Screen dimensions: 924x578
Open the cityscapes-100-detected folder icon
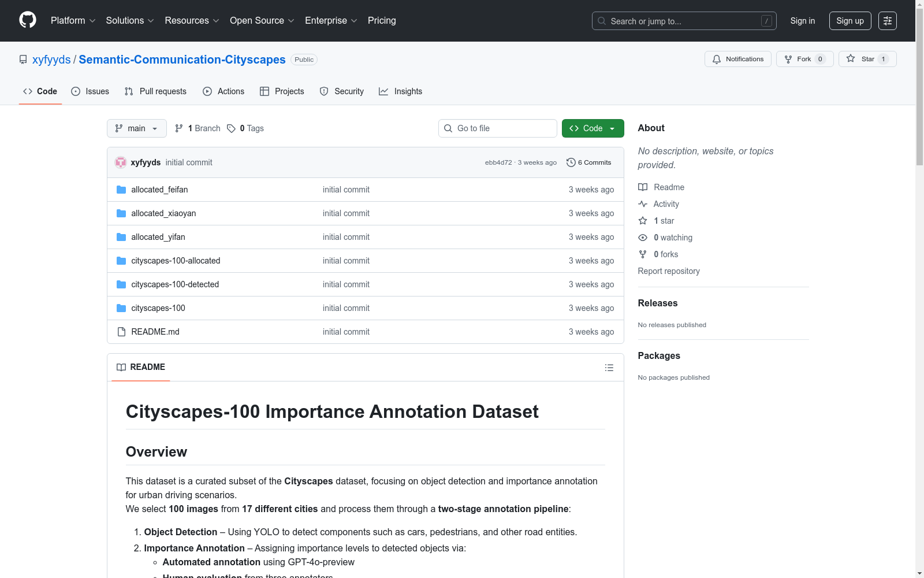click(121, 284)
